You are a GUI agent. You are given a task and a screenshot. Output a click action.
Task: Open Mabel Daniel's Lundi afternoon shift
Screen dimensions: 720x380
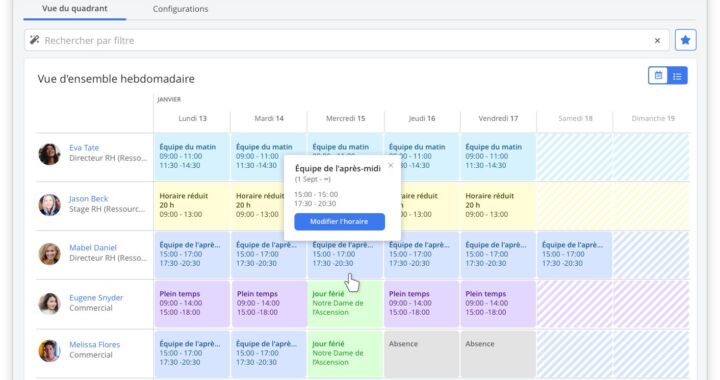point(192,255)
